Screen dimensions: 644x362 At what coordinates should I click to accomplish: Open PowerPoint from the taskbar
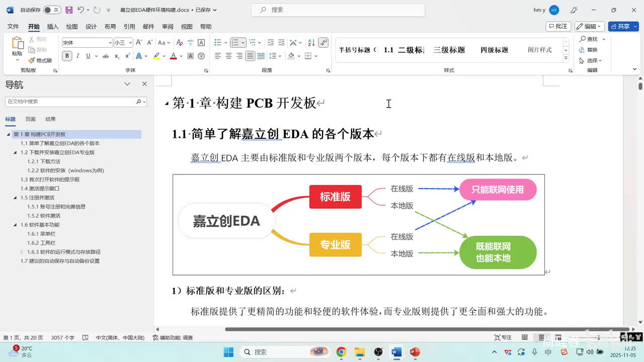point(415,352)
